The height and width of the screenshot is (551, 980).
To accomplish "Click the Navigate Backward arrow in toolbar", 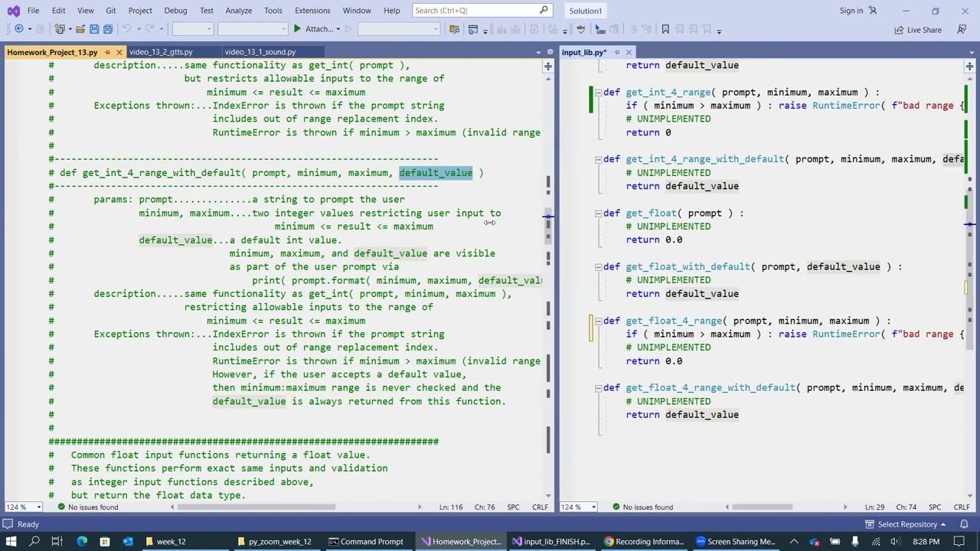I will pyautogui.click(x=19, y=29).
